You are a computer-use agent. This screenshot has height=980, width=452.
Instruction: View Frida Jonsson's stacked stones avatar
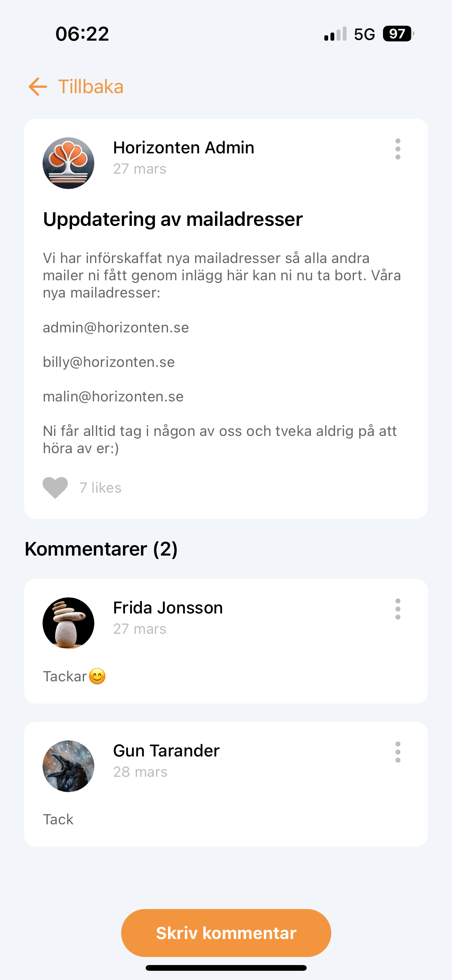tap(68, 623)
